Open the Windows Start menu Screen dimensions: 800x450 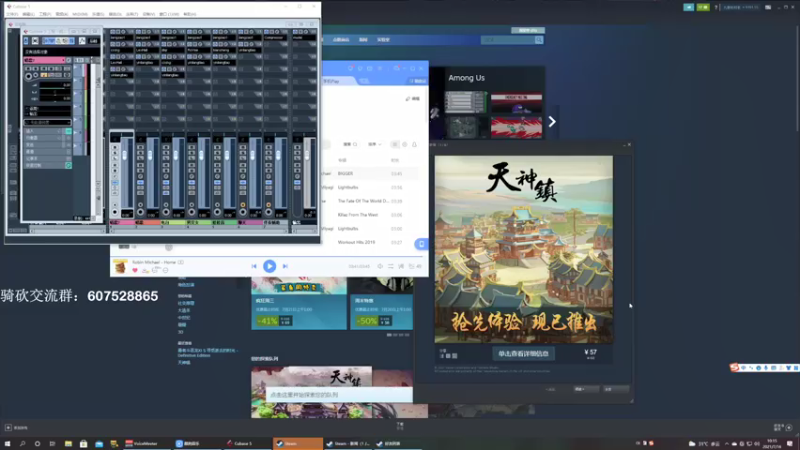pos(7,443)
